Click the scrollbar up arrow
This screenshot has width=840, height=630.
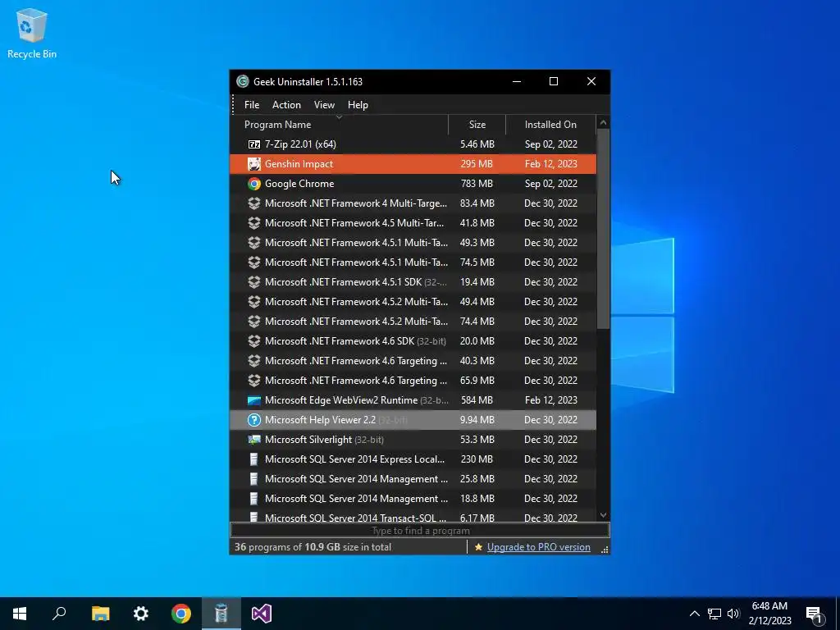pyautogui.click(x=603, y=123)
